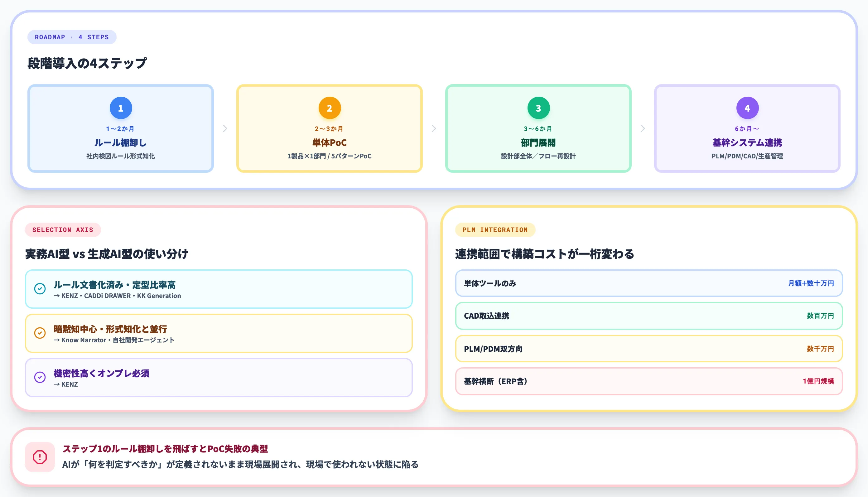
Task: Click the 実務AI型 vs 生成AI型の使い分け heading
Action: [107, 254]
